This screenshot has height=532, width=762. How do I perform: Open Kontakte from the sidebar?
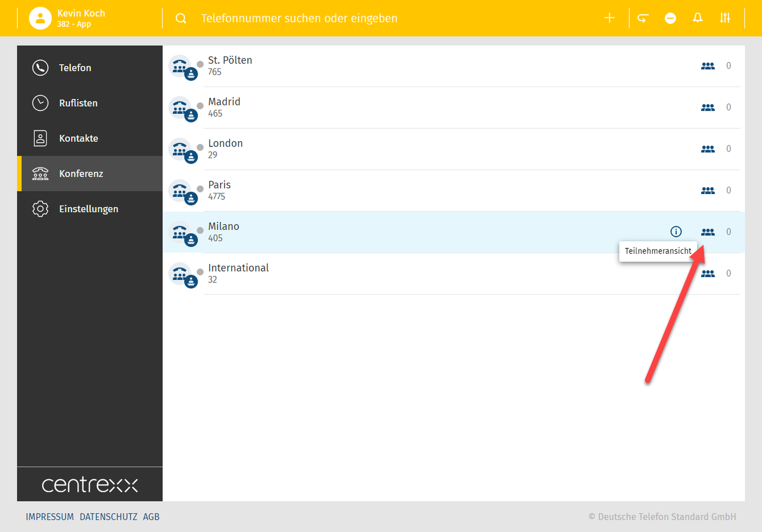78,138
